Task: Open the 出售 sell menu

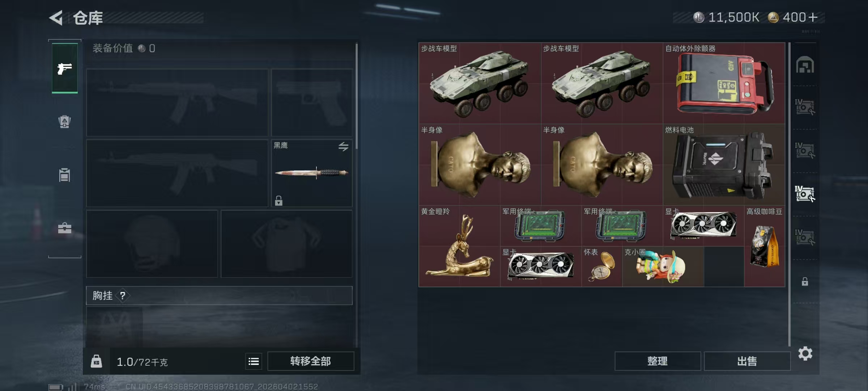Action: click(747, 361)
